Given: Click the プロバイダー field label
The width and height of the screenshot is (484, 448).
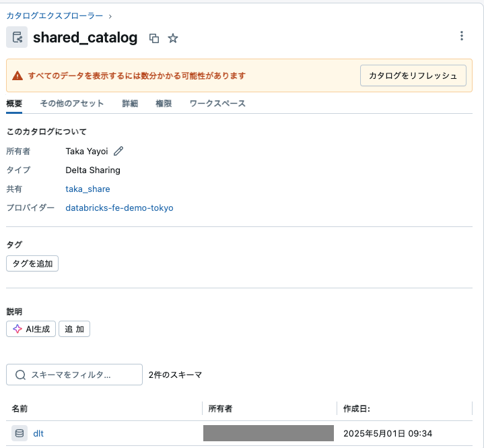Looking at the screenshot, I should click(x=30, y=207).
